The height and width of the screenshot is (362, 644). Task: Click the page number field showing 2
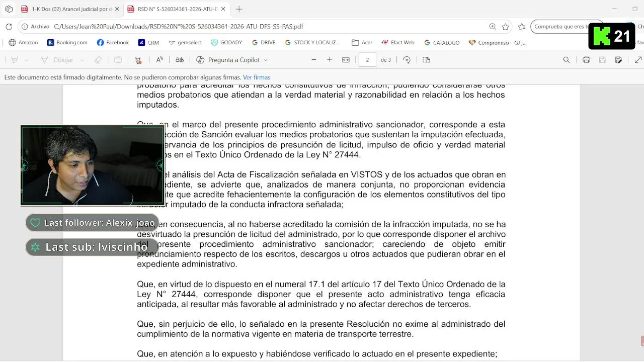pos(367,60)
